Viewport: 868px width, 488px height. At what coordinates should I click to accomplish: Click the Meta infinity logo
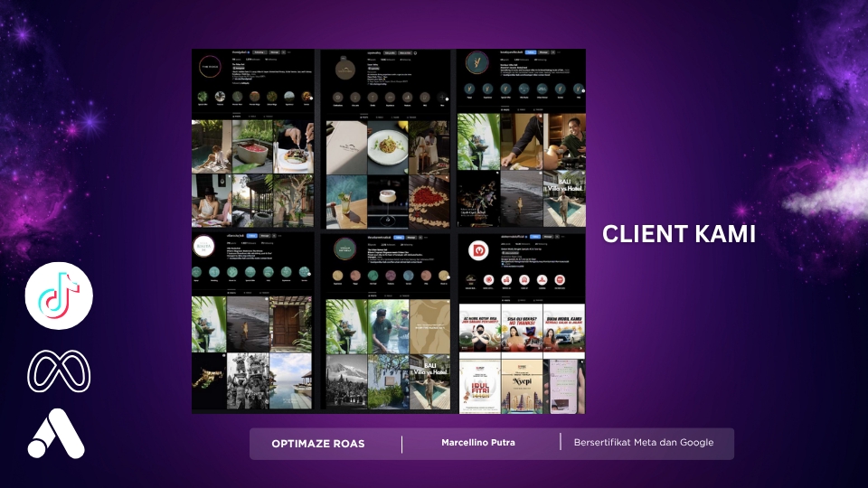coord(59,371)
